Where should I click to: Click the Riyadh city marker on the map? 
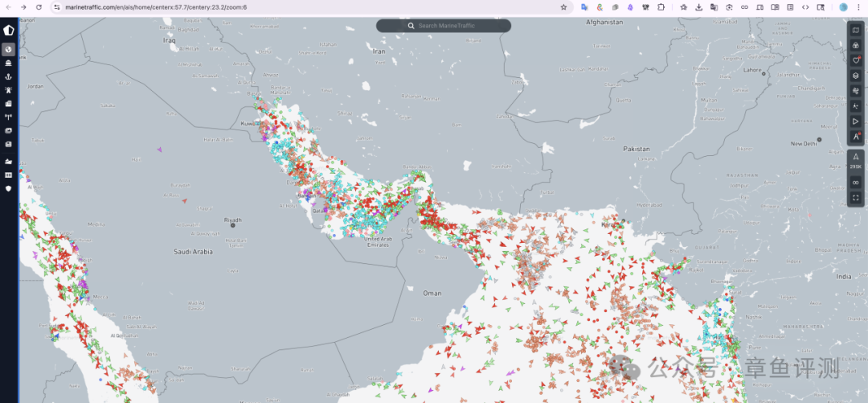233,224
